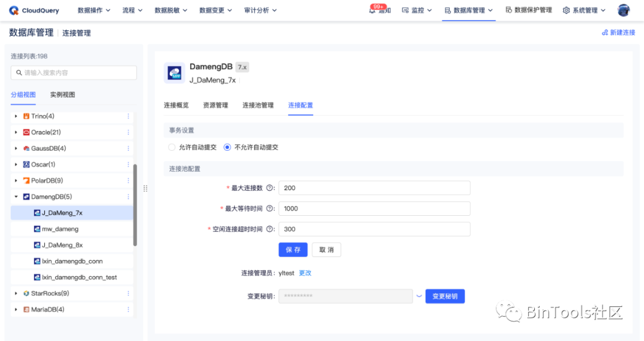Switch to 实例视图 tab
This screenshot has width=644, height=341.
point(63,95)
